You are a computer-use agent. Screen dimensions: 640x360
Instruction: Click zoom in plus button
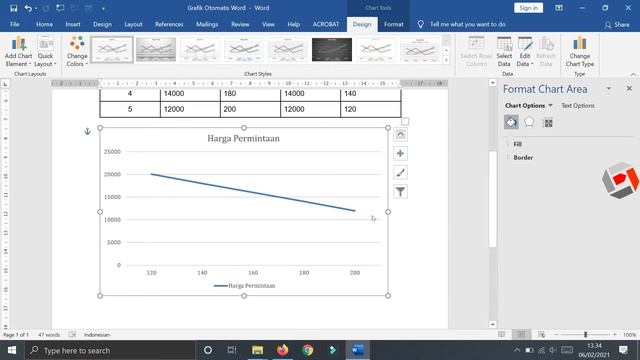click(x=615, y=335)
